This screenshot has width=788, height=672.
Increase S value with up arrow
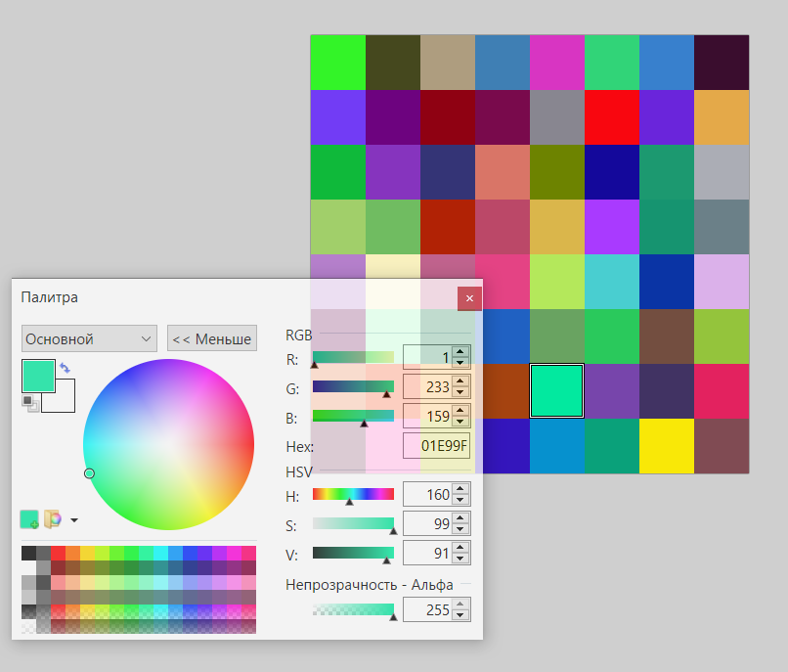tap(460, 517)
